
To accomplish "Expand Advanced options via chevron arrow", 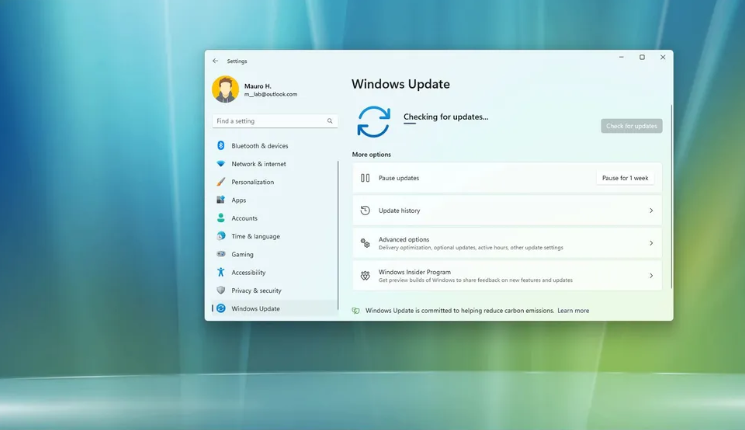I will [651, 243].
